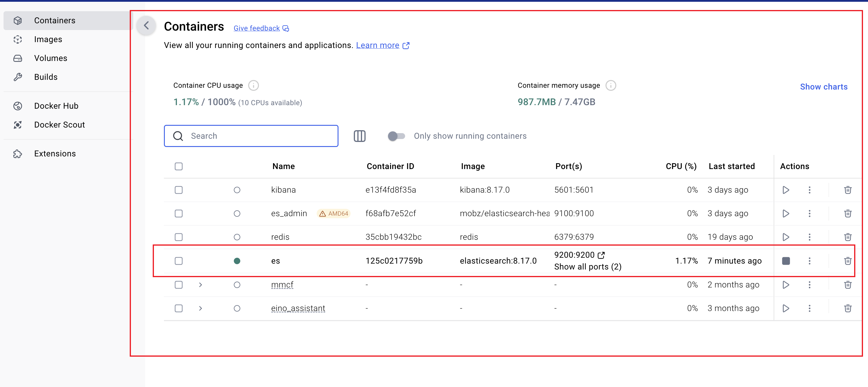Click port mapping 5601:5601
Image resolution: width=868 pixels, height=387 pixels.
click(574, 190)
